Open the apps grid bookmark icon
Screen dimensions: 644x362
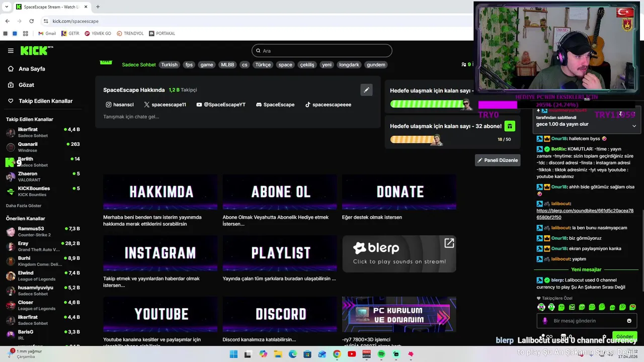[25, 34]
